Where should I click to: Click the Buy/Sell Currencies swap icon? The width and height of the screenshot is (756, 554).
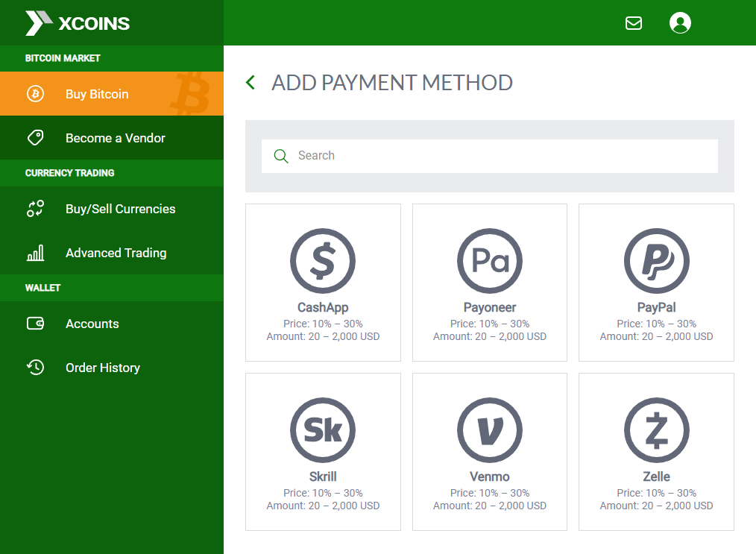[x=35, y=208]
